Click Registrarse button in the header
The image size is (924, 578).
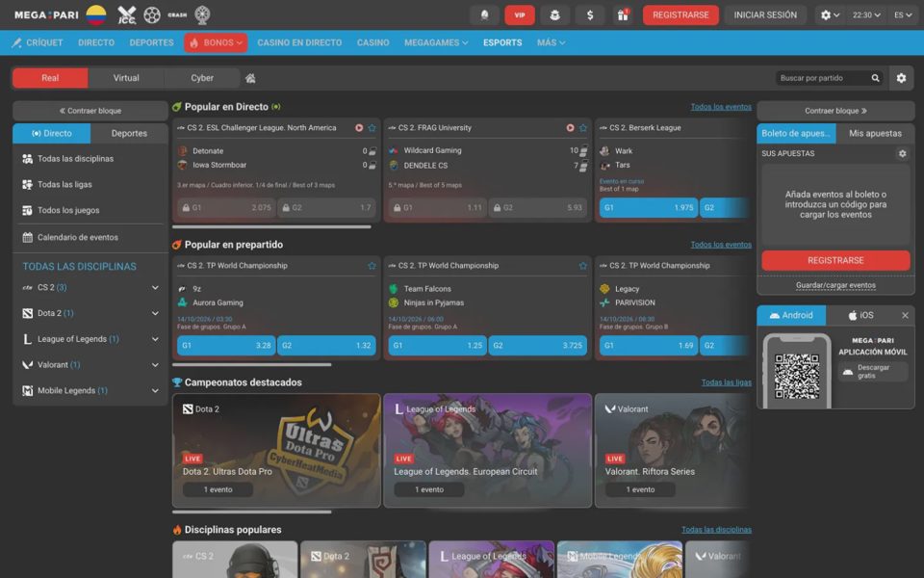(680, 14)
